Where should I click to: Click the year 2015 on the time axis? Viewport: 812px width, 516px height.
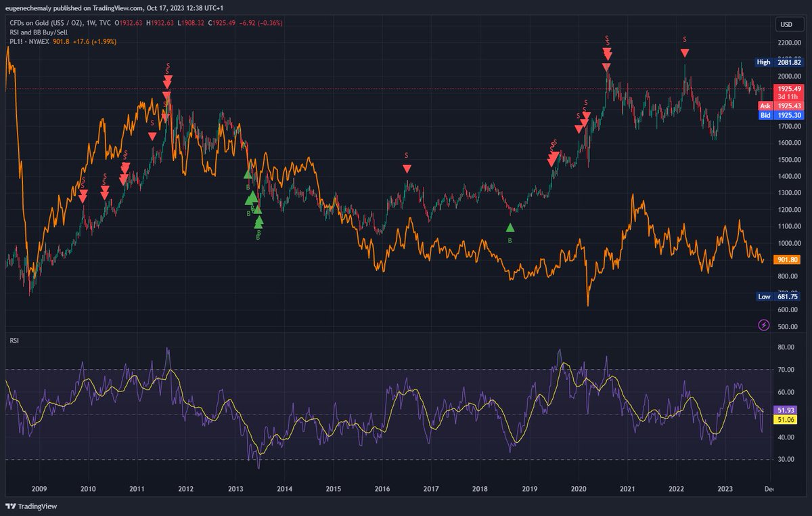[334, 488]
